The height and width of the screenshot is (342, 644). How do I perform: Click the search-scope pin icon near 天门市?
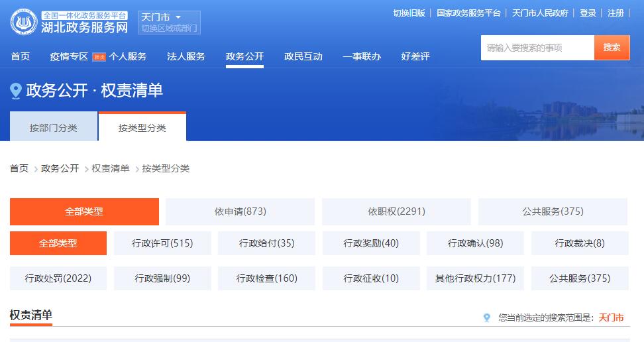point(487,317)
